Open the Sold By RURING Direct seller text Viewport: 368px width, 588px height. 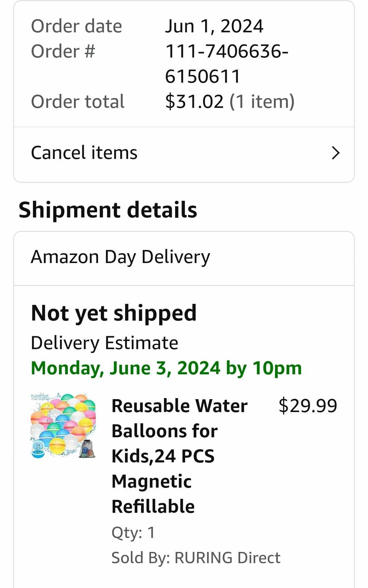[x=196, y=558]
